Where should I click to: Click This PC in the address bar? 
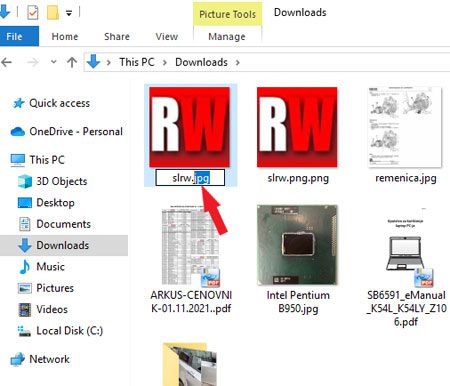point(137,62)
